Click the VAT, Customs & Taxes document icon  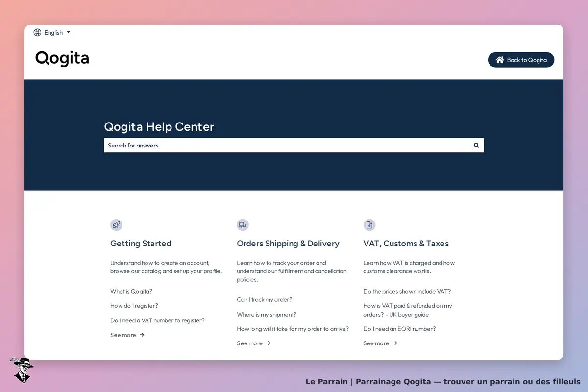(x=369, y=225)
